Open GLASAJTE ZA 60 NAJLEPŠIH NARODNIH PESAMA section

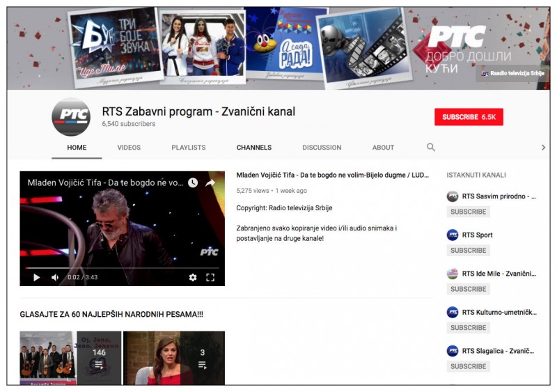(x=111, y=314)
